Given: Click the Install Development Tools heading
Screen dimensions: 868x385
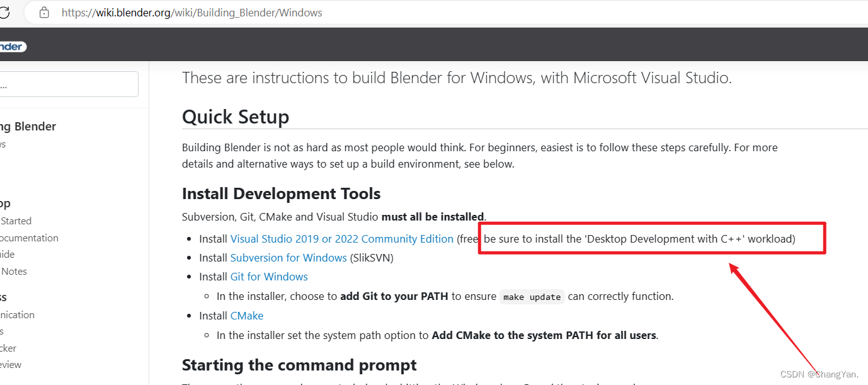Looking at the screenshot, I should (281, 193).
